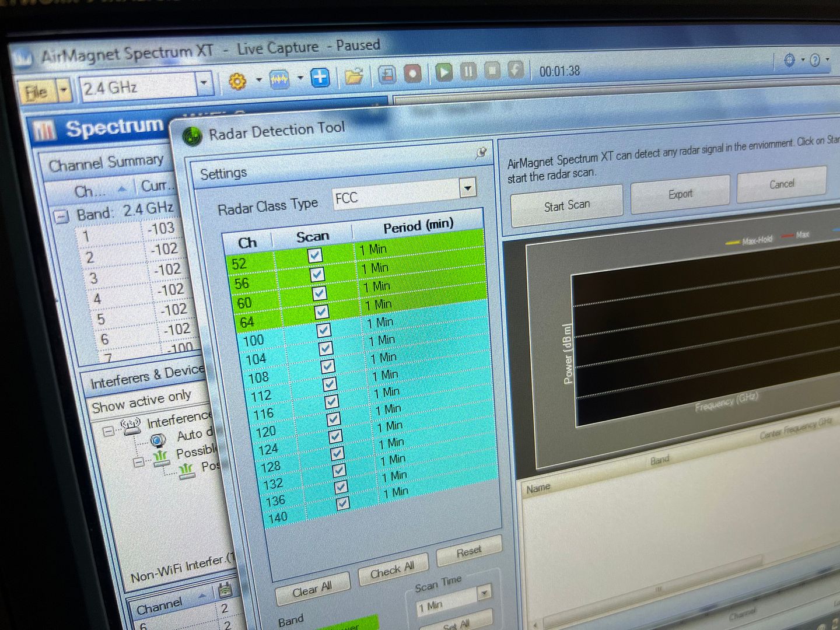Click the spectrum waveform view icon
Screen dimensions: 840x630
tap(279, 79)
